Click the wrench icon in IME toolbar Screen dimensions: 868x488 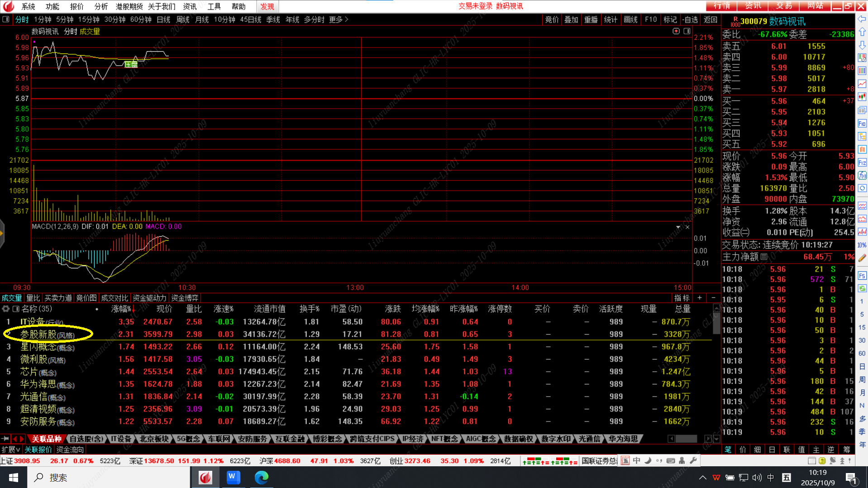pyautogui.click(x=693, y=460)
